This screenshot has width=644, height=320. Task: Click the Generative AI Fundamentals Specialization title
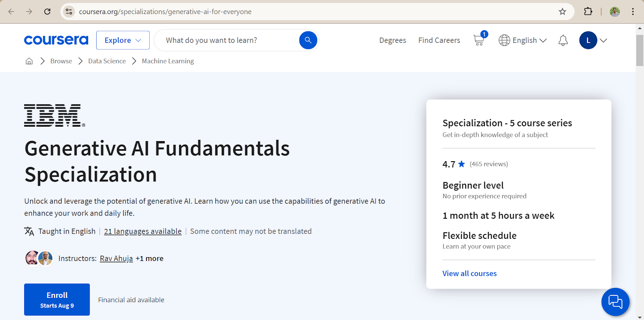(x=157, y=161)
